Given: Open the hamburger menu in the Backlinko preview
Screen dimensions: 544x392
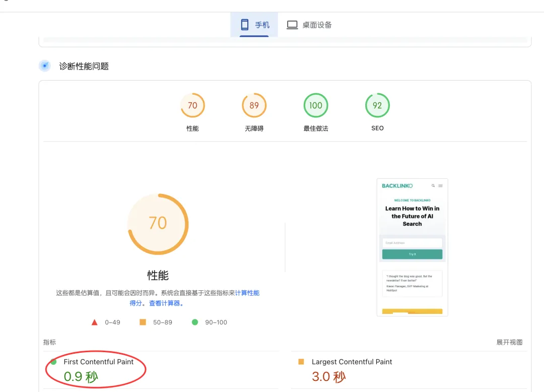Looking at the screenshot, I should [440, 186].
